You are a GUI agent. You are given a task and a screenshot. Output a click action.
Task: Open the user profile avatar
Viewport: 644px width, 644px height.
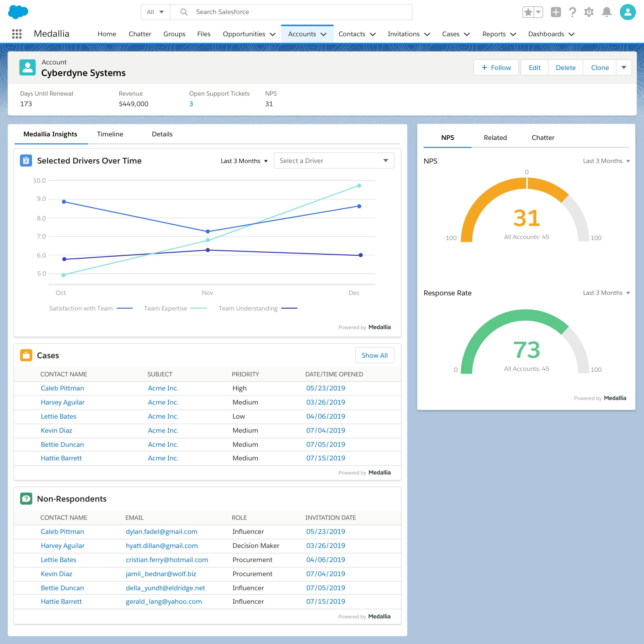point(628,12)
